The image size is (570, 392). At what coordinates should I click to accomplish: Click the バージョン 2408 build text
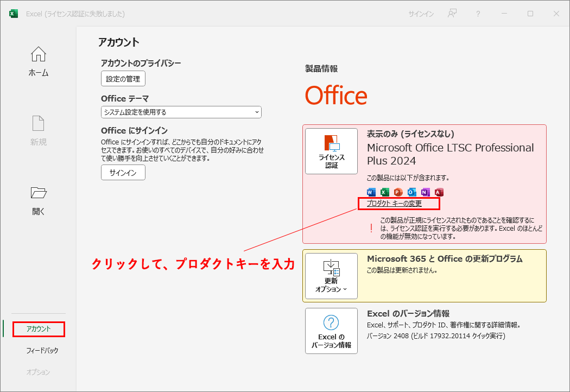(x=436, y=336)
